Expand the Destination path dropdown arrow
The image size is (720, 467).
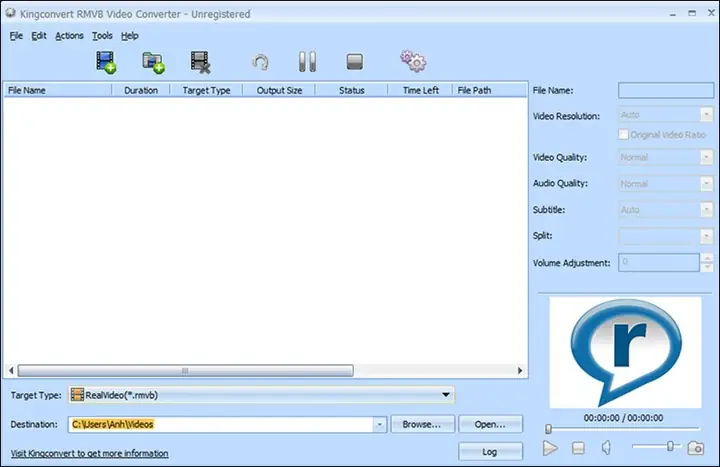pyautogui.click(x=379, y=424)
